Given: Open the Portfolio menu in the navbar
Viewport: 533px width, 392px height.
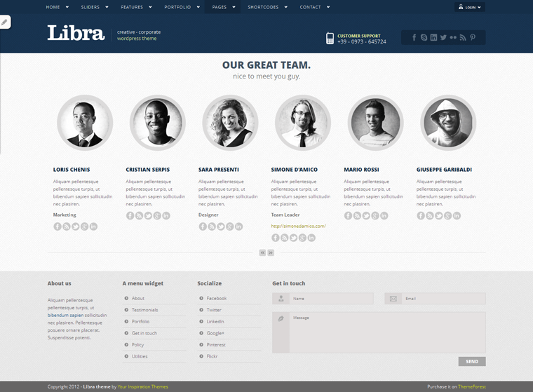Looking at the screenshot, I should coord(181,7).
